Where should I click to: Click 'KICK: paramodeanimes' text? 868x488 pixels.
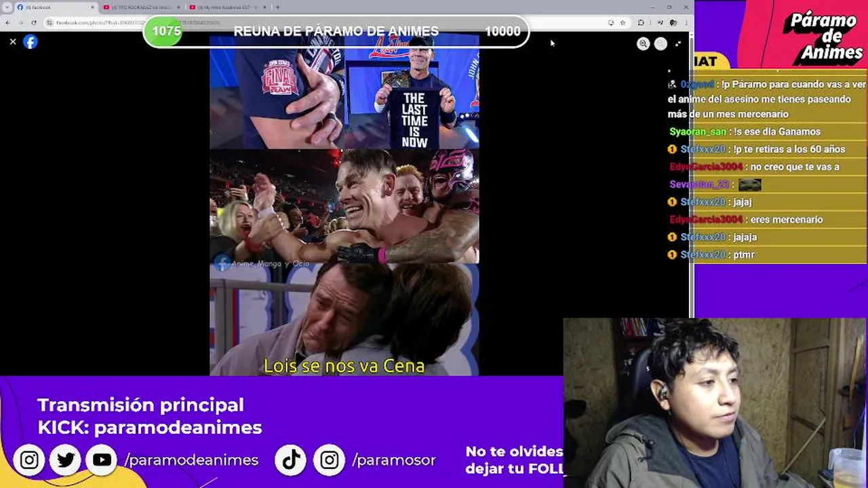coord(150,428)
